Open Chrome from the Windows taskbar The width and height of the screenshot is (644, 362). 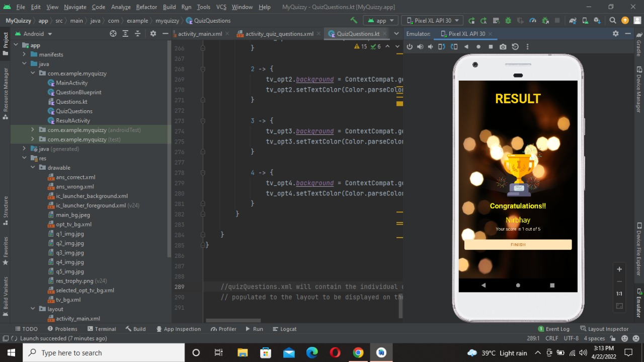(x=358, y=352)
